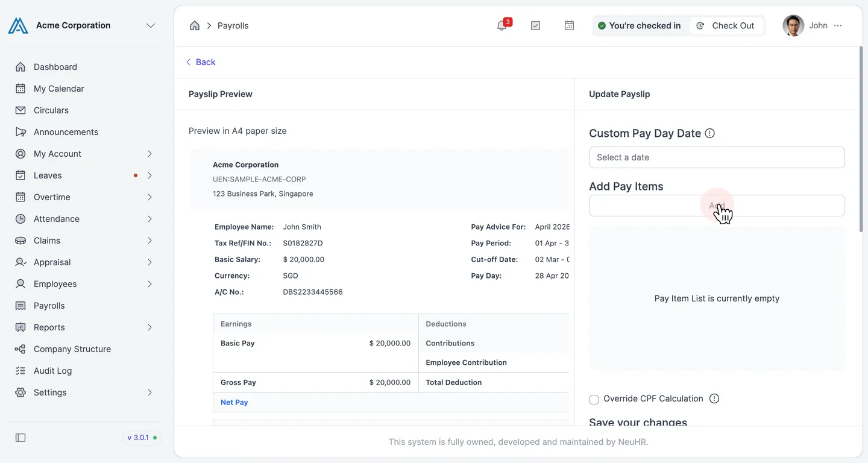Click the info icon beside Custom Pay Day Date
868x463 pixels.
click(x=710, y=133)
